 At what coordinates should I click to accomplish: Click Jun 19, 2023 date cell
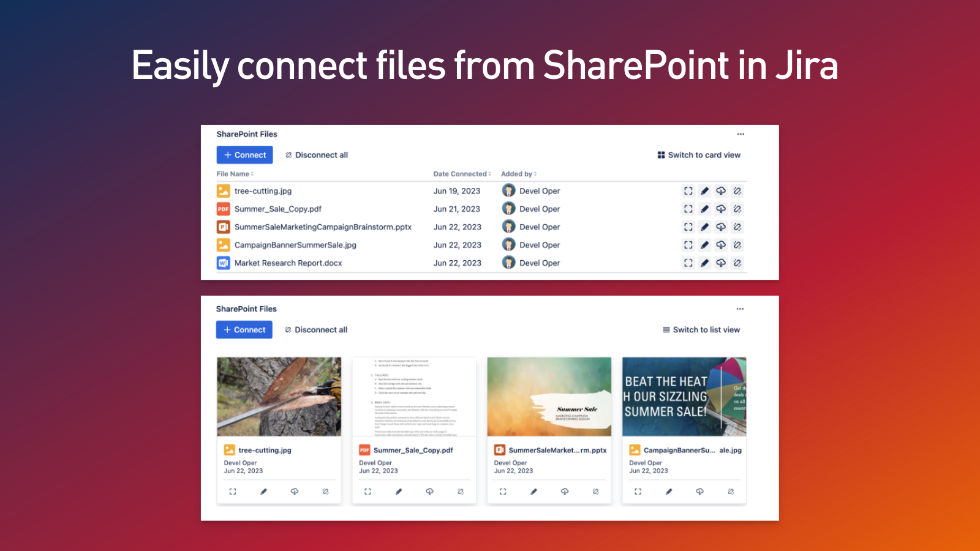click(457, 191)
